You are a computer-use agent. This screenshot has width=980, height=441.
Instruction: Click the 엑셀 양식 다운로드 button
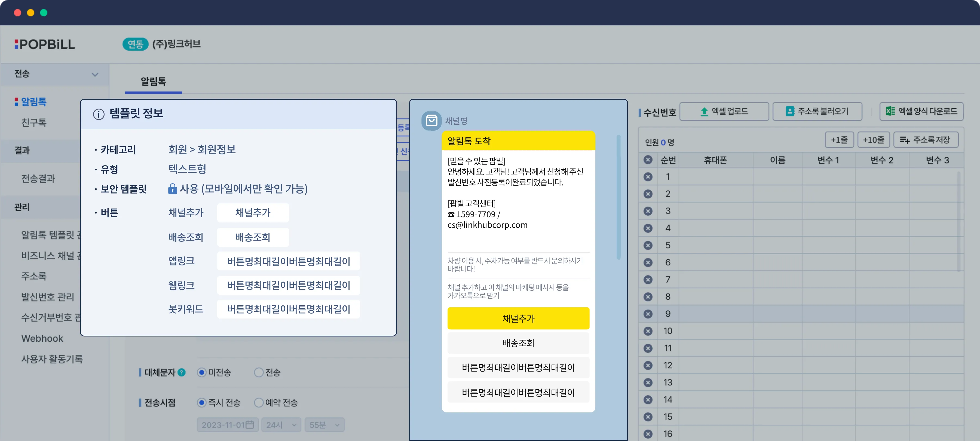[921, 111]
